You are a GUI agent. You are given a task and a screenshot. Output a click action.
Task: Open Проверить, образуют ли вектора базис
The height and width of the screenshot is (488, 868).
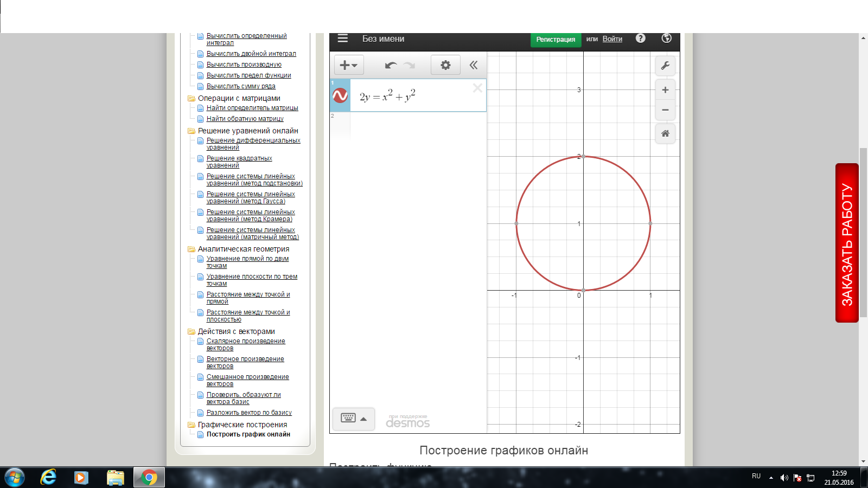[x=244, y=398]
